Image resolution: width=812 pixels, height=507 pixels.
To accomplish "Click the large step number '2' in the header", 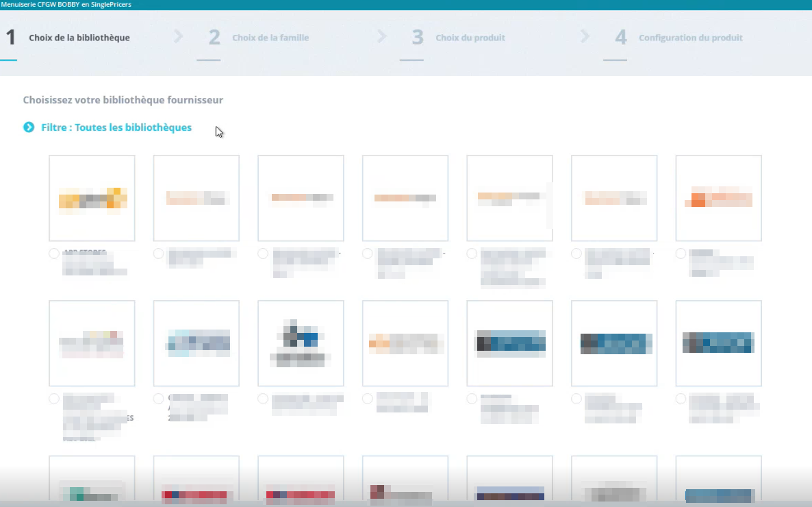I will pos(214,38).
